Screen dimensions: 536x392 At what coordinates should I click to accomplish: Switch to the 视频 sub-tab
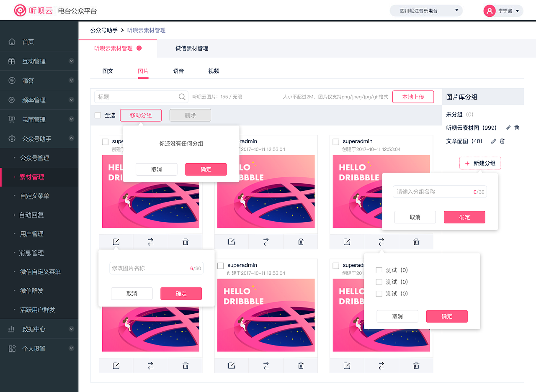[x=214, y=71]
